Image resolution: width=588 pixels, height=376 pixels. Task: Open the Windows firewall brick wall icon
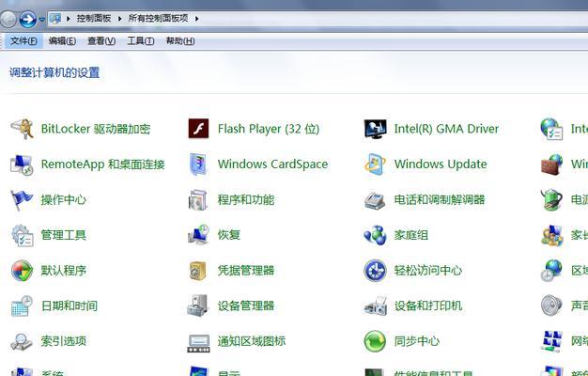tap(551, 164)
